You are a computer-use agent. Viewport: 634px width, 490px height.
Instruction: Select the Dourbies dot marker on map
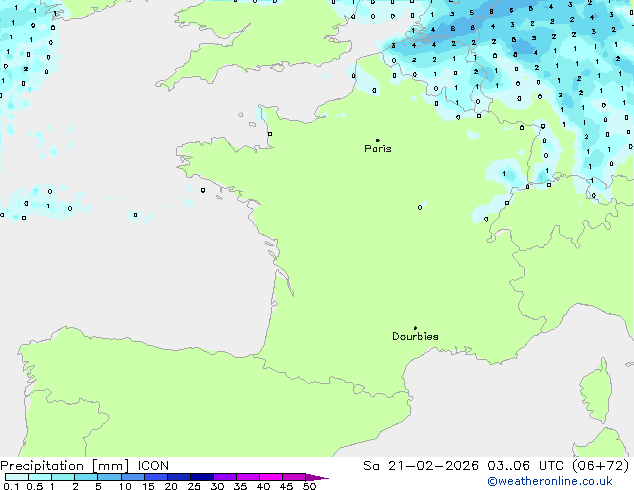(x=415, y=328)
